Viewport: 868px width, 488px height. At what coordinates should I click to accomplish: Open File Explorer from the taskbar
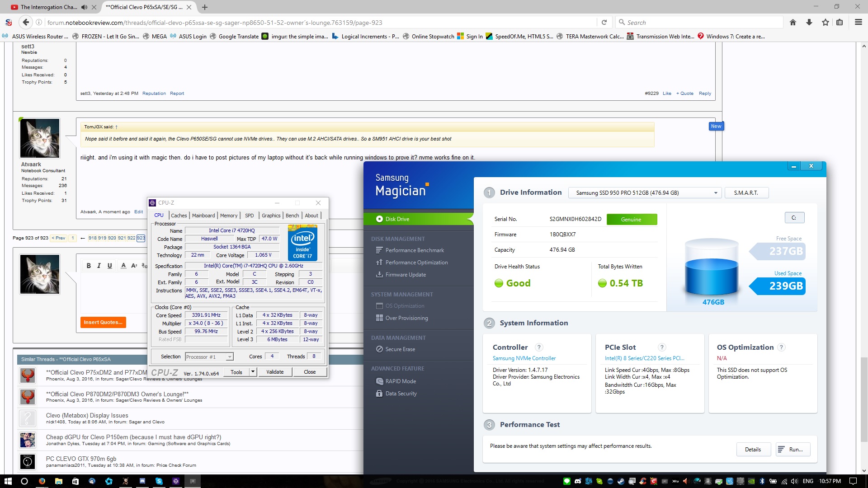(x=58, y=481)
